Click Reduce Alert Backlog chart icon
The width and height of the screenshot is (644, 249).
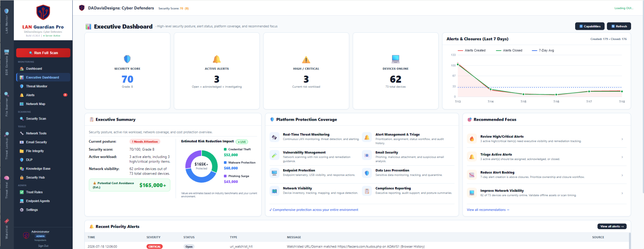click(472, 175)
